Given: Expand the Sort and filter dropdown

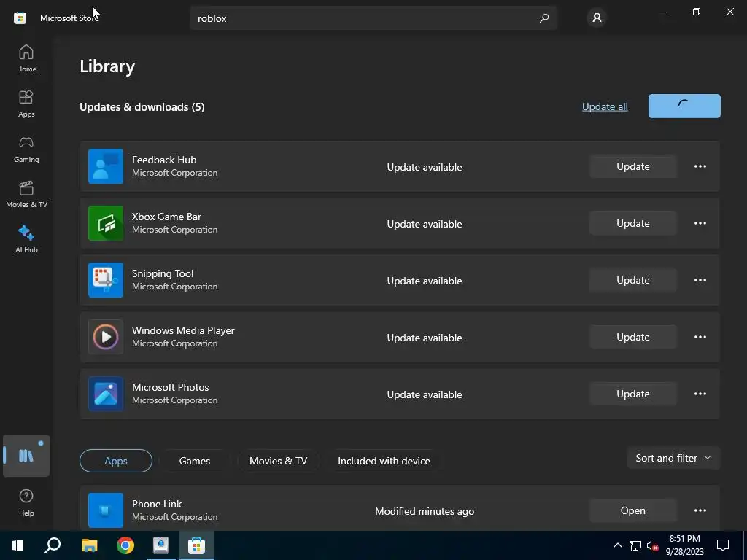Looking at the screenshot, I should click(673, 458).
